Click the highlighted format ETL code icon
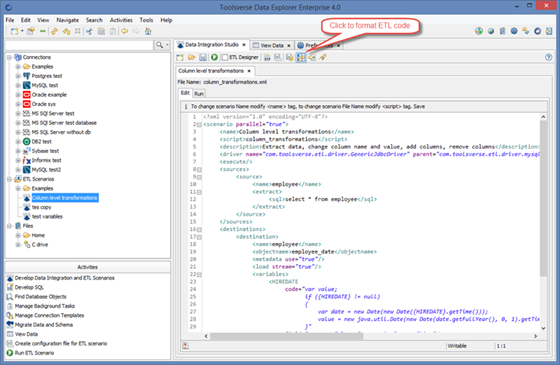The height and width of the screenshot is (365, 560). 301,57
